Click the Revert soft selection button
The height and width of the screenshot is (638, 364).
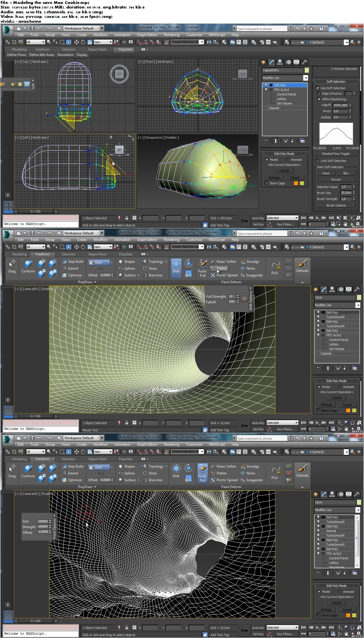[336, 180]
